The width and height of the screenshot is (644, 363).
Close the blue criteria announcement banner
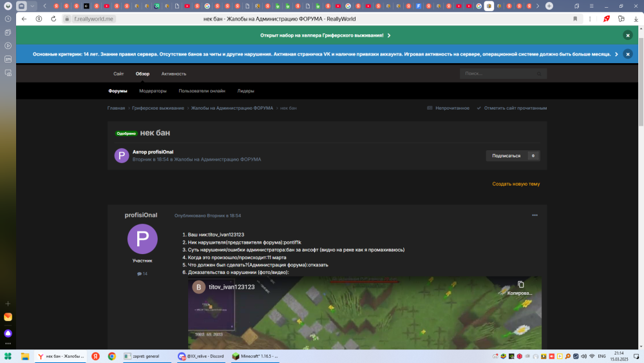click(x=627, y=54)
